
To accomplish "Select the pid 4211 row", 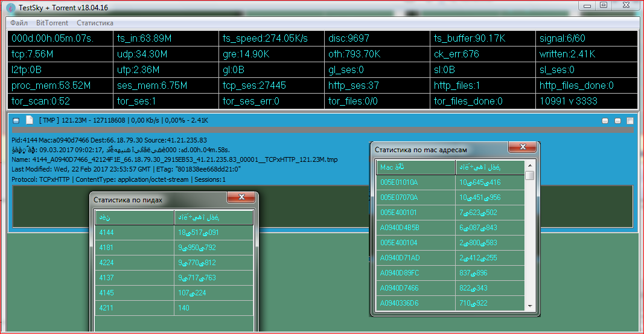I will [134, 308].
